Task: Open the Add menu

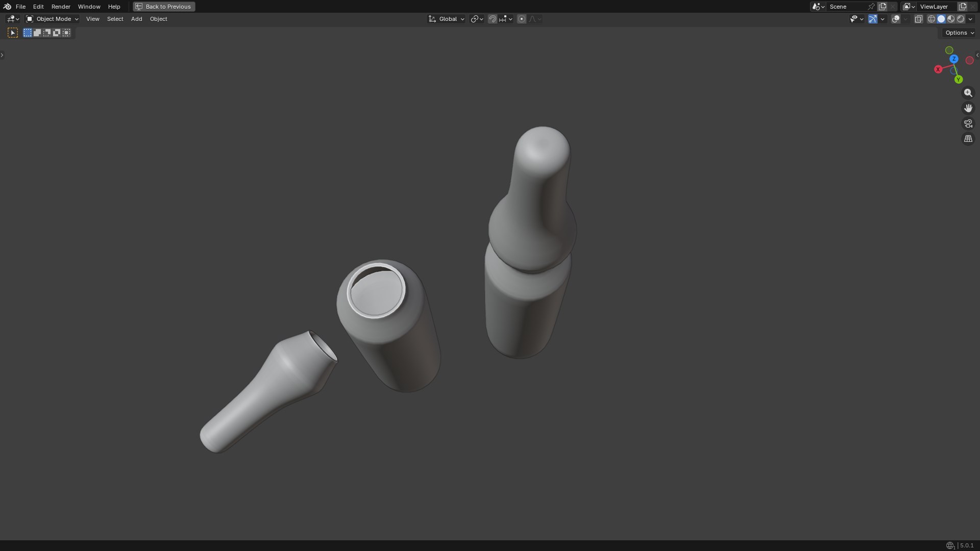Action: pos(136,19)
